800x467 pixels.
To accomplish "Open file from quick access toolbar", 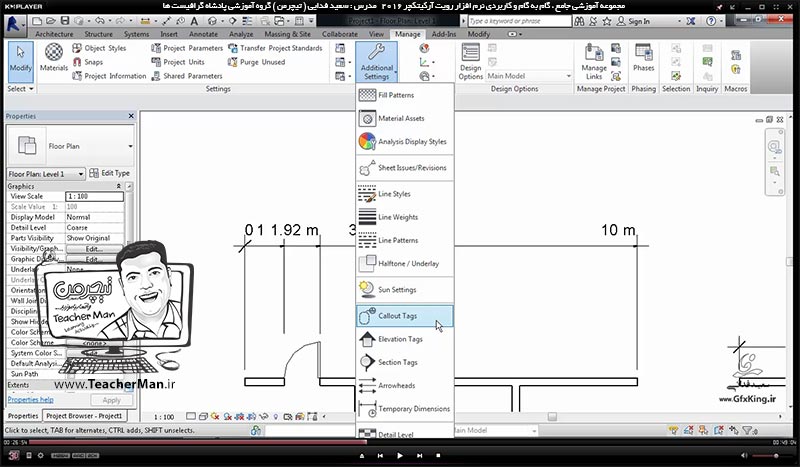I will point(51,21).
